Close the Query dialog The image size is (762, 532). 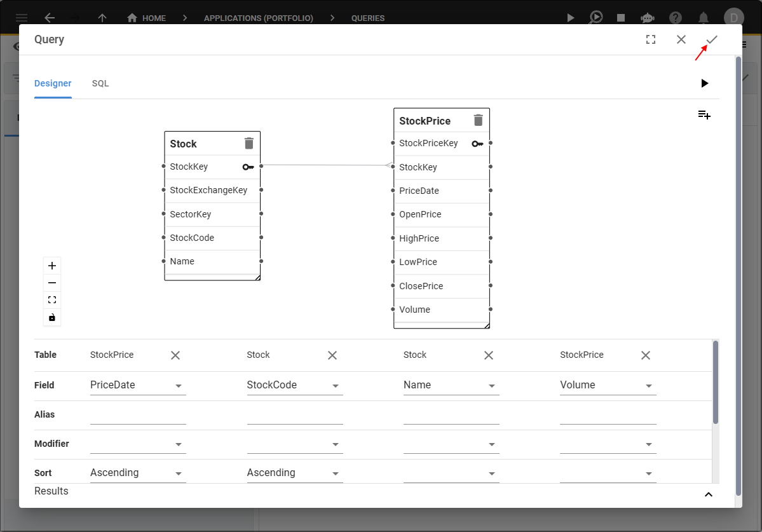tap(681, 39)
